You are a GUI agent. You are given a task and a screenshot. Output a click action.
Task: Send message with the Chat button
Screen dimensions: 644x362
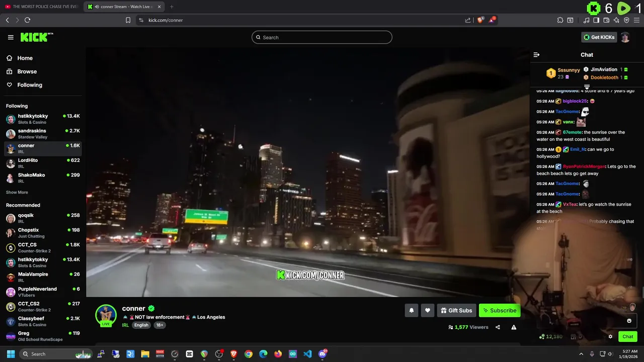[x=628, y=337]
